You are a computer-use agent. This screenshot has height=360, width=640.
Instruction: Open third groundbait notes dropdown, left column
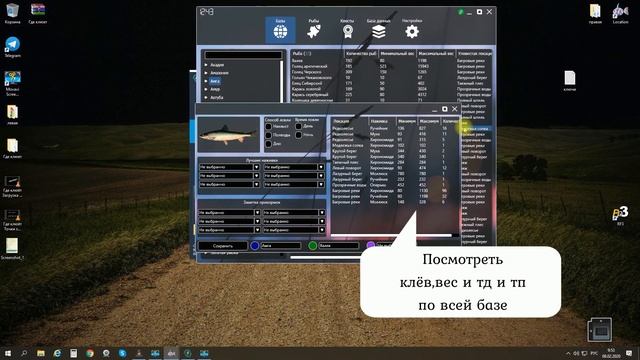[x=229, y=230]
